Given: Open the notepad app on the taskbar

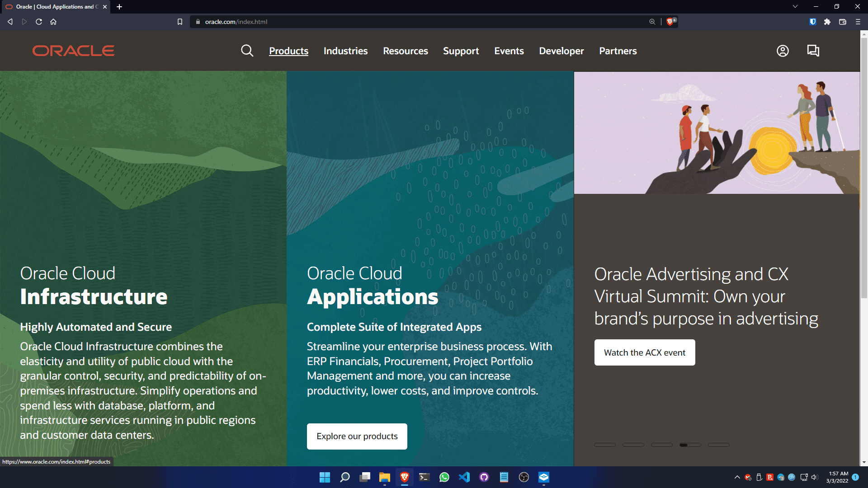Looking at the screenshot, I should point(504,477).
